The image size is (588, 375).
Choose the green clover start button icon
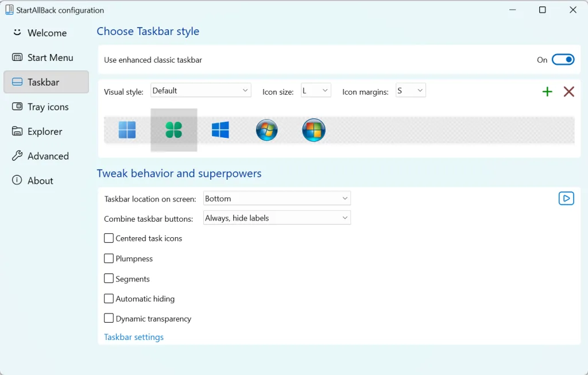(x=173, y=130)
